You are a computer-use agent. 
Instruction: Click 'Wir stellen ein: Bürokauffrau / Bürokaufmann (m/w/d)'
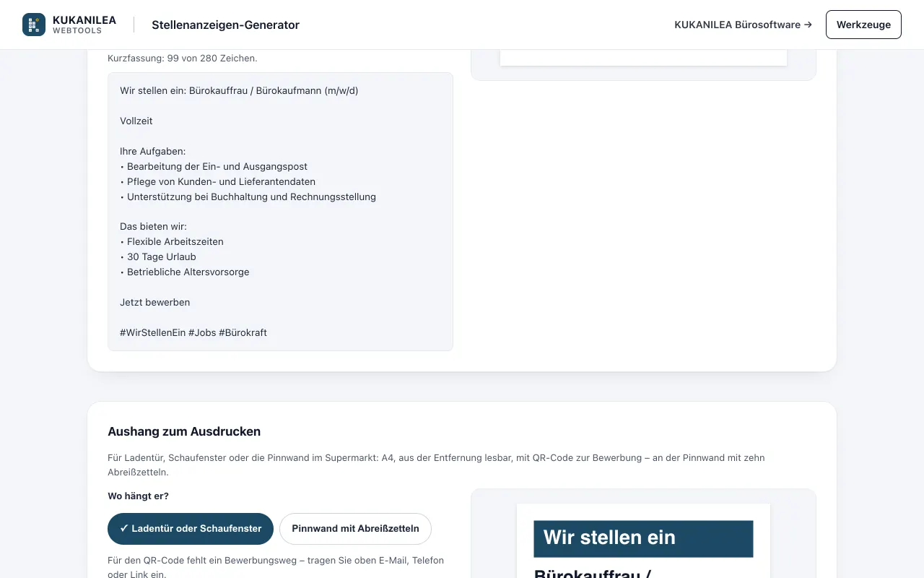(x=239, y=90)
